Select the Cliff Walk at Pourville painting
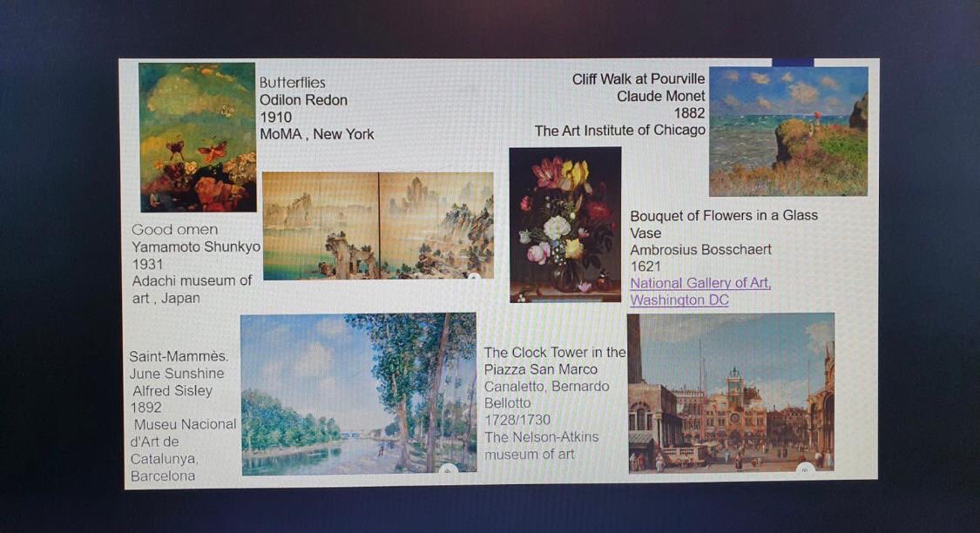The image size is (980, 533). pos(788,132)
